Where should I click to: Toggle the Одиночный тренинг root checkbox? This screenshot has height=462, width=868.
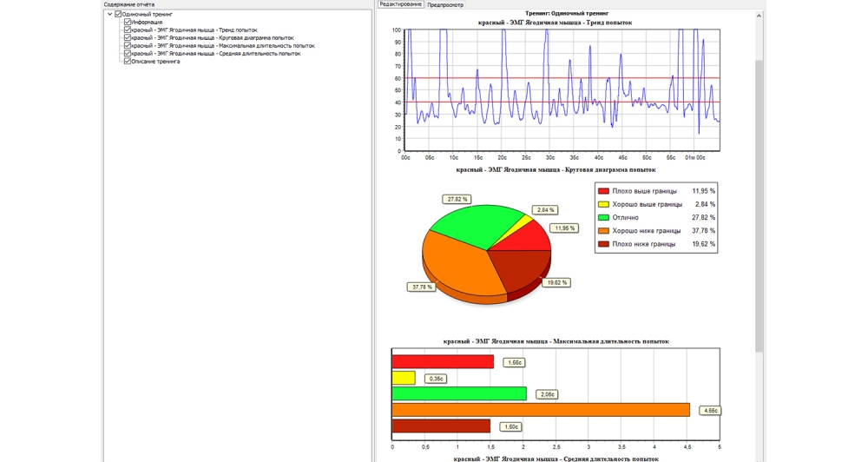point(118,14)
